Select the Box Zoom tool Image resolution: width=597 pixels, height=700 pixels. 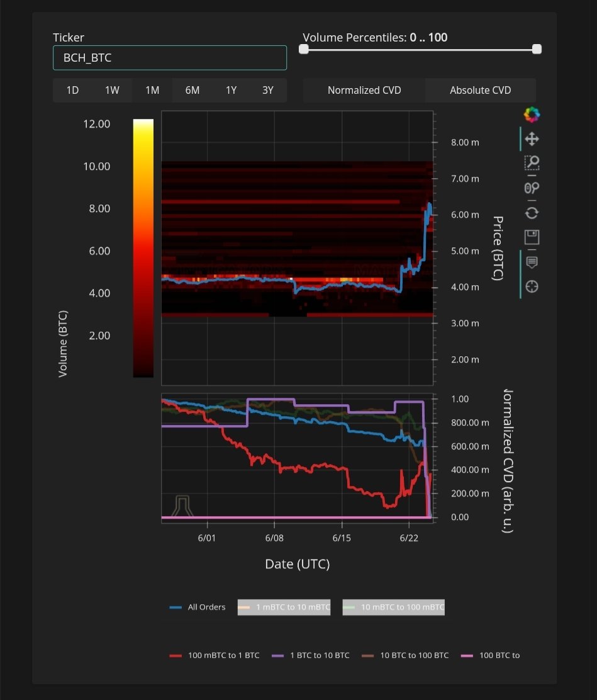point(532,163)
